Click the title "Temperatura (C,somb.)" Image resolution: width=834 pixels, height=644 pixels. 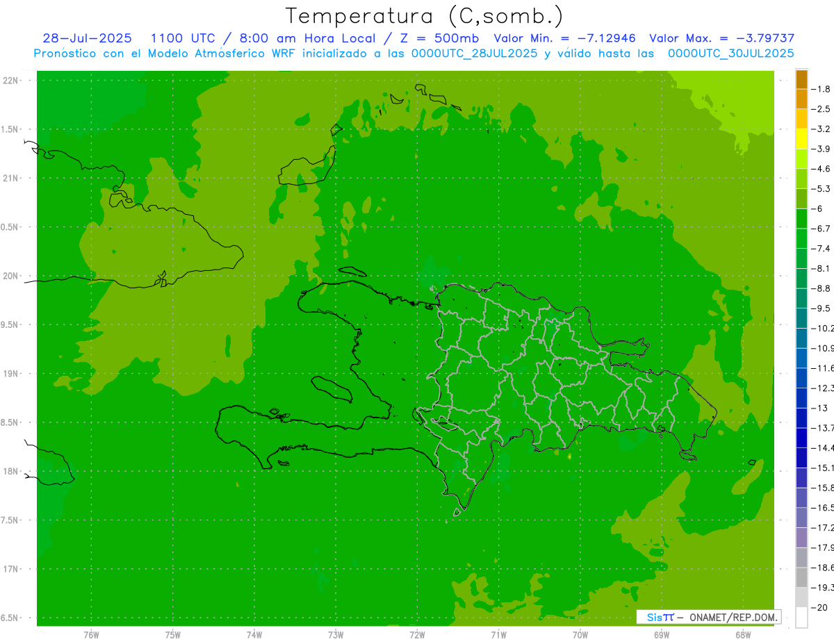click(x=425, y=16)
